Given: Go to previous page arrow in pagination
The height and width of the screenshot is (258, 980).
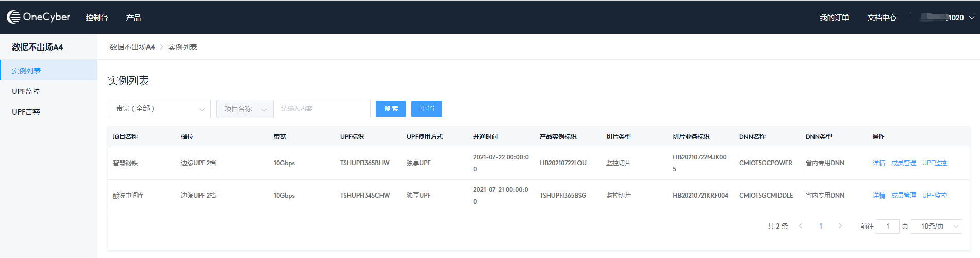Looking at the screenshot, I should [x=801, y=226].
